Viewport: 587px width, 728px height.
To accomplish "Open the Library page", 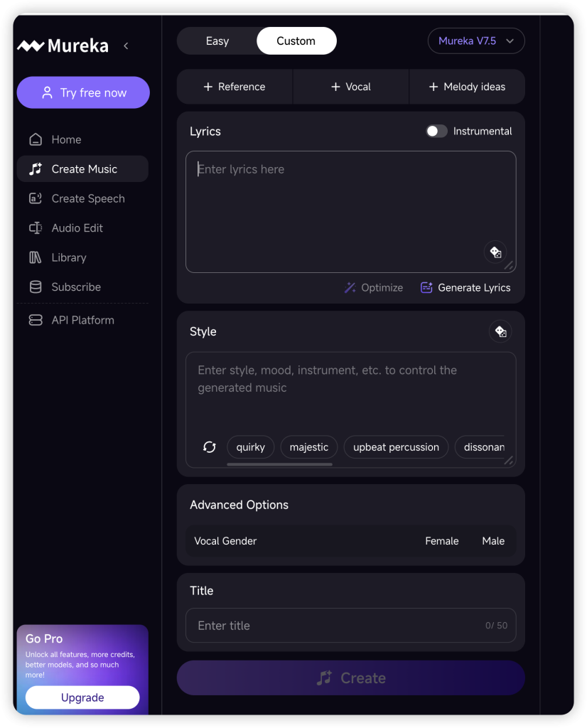I will point(68,257).
